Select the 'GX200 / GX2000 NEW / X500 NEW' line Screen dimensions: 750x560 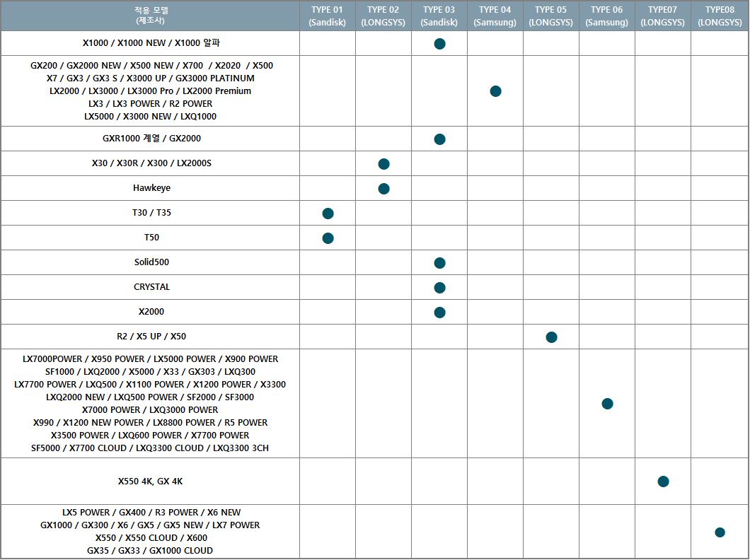coord(151,66)
